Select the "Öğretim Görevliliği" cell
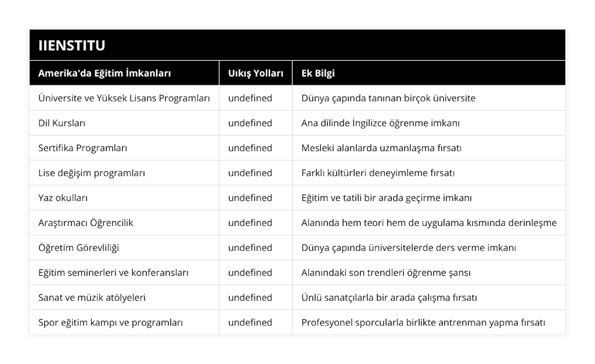The width and height of the screenshot is (595, 364). point(78,248)
